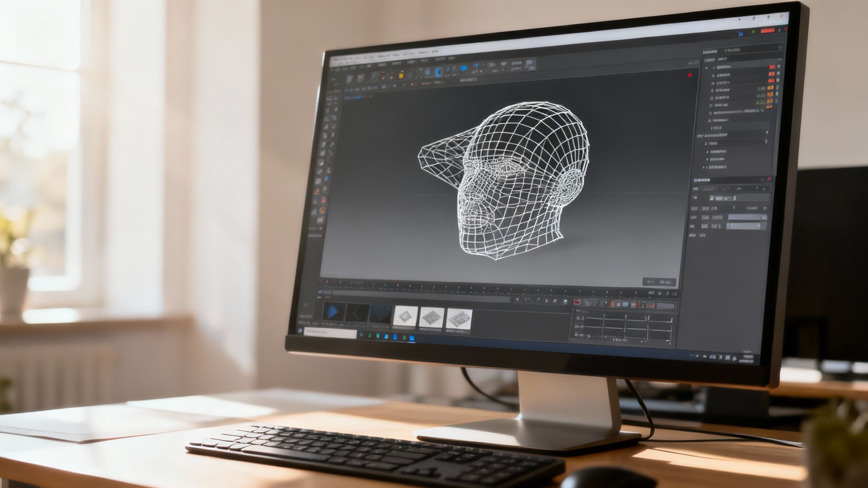Select the first white mesh thumbnail in the bottom strip
This screenshot has height=488, width=868.
point(406,316)
